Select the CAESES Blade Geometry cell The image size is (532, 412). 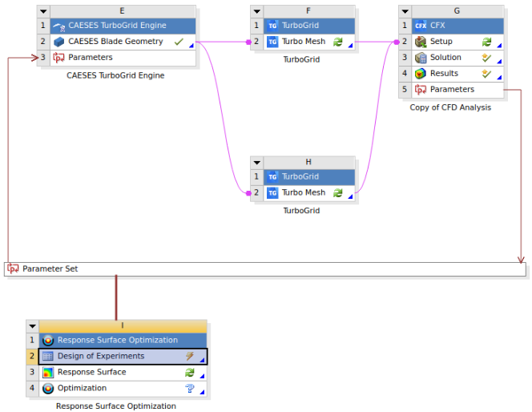tap(123, 42)
